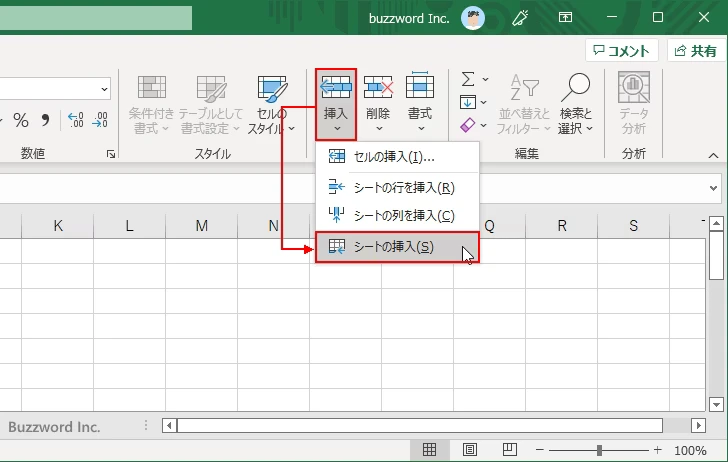Screen dimensions: 728x462
Task: Click the scroll up arrow
Action: point(716,223)
